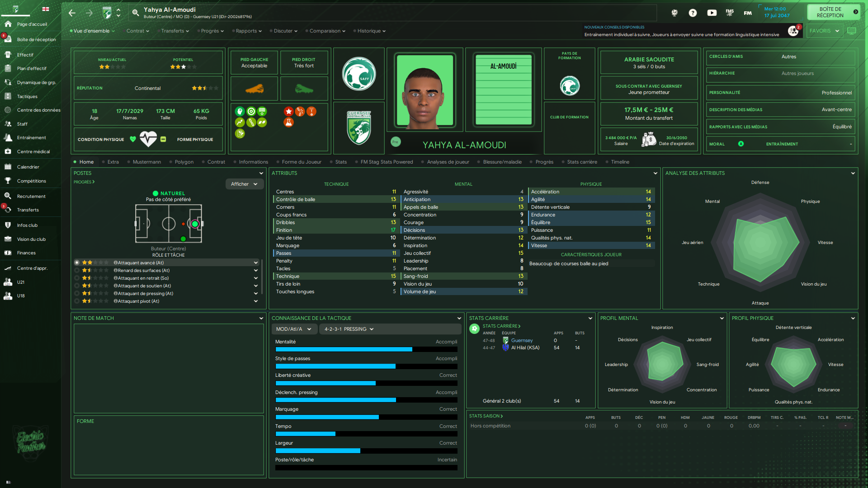This screenshot has width=868, height=488.
Task: Click the Mentalité familiarity bar
Action: coord(366,349)
